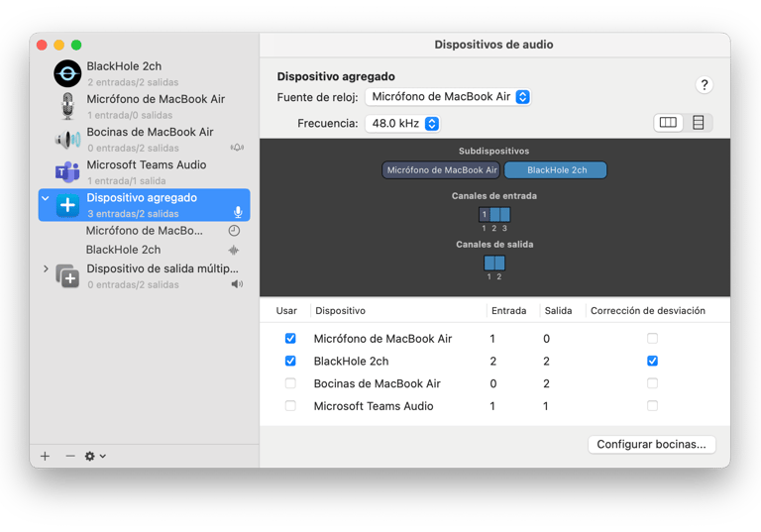The width and height of the screenshot is (761, 532).
Task: Click Microsoft Teams Audio table row name
Action: tap(374, 406)
